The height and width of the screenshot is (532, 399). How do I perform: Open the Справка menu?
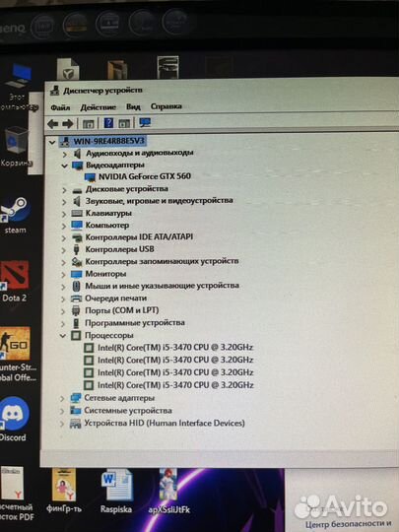click(166, 106)
